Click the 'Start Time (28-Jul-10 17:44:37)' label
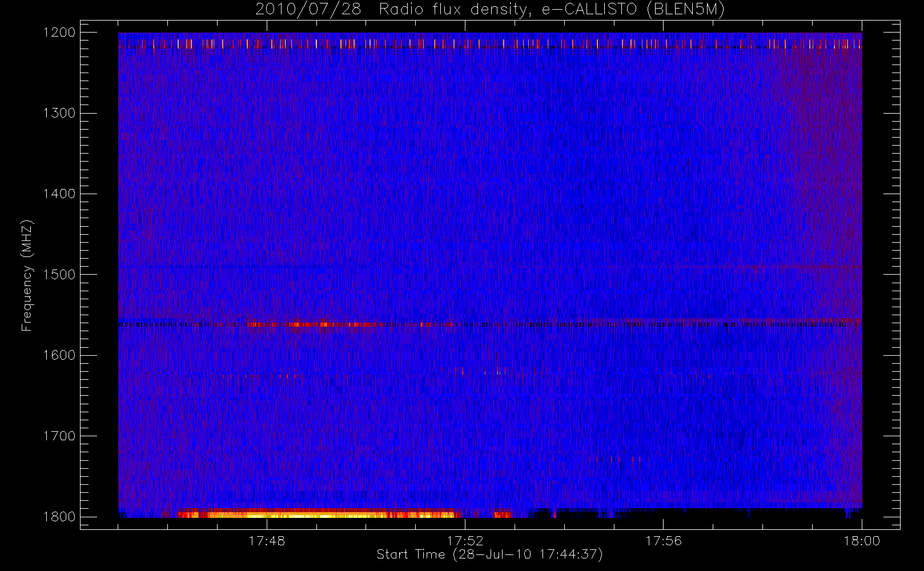 click(490, 554)
